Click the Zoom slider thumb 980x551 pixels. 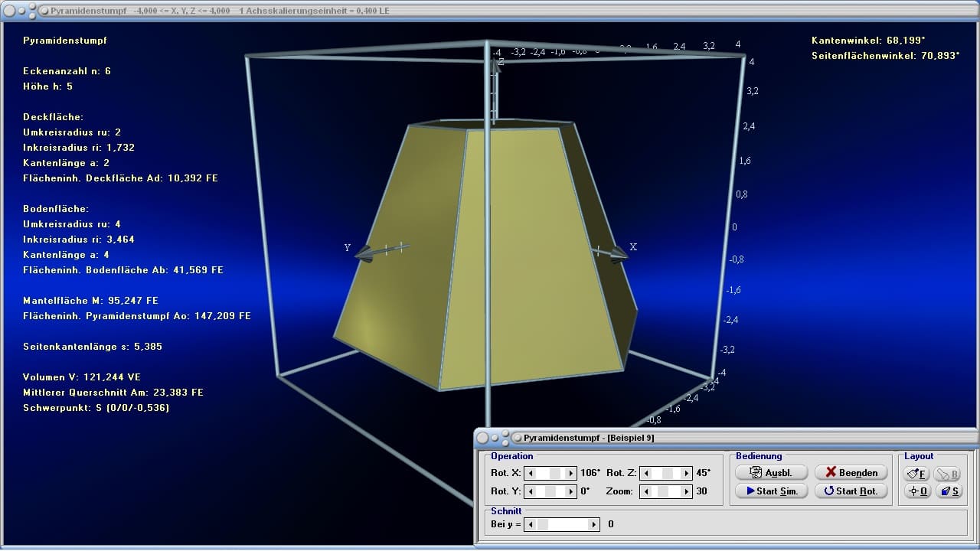coord(662,491)
